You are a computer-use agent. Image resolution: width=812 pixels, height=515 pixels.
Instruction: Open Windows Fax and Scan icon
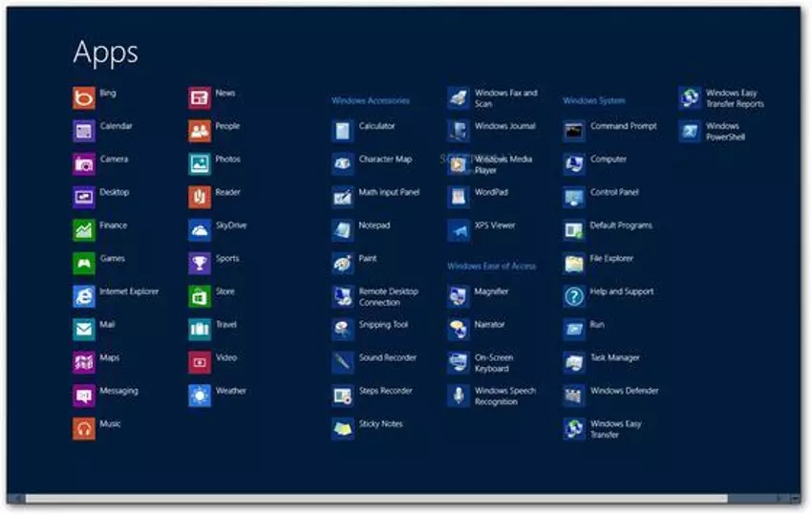[459, 97]
